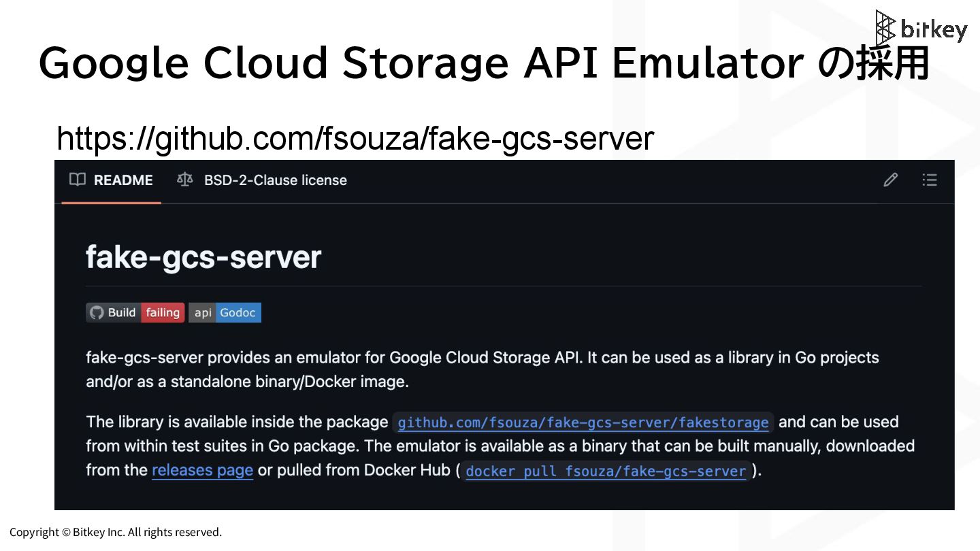Click the docker pull fsouza/fake-gcs-server link
This screenshot has height=551, width=980.
pos(606,471)
